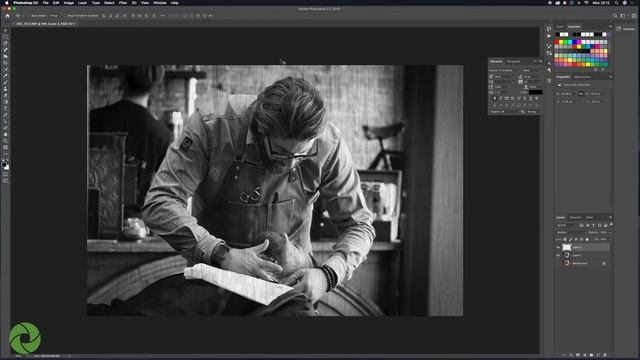Create a new layer icon
Image resolution: width=640 pixels, height=360 pixels.
598,355
